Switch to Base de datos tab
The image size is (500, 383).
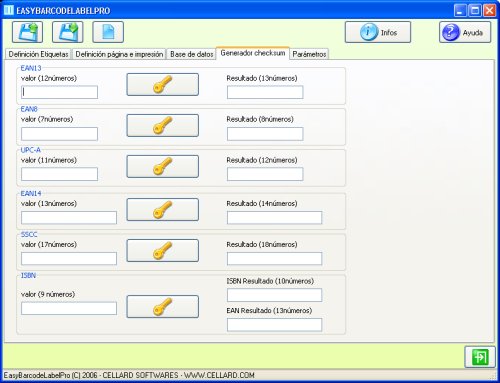pyautogui.click(x=191, y=54)
